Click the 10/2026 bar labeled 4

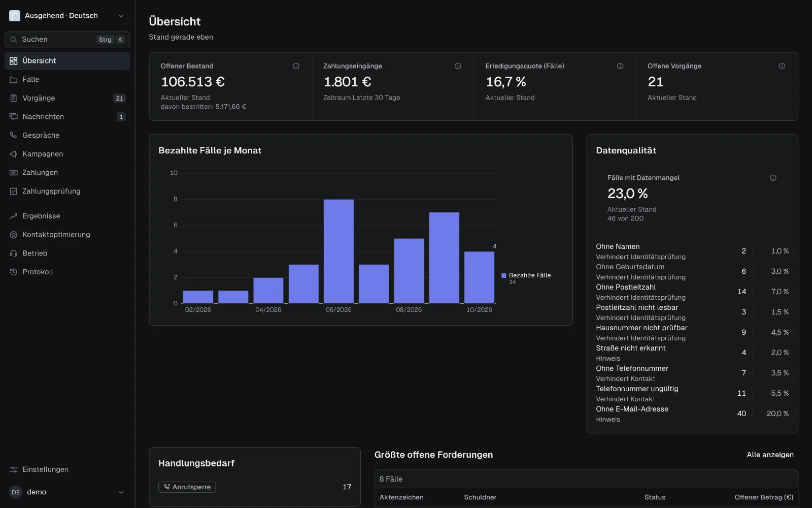click(x=479, y=277)
